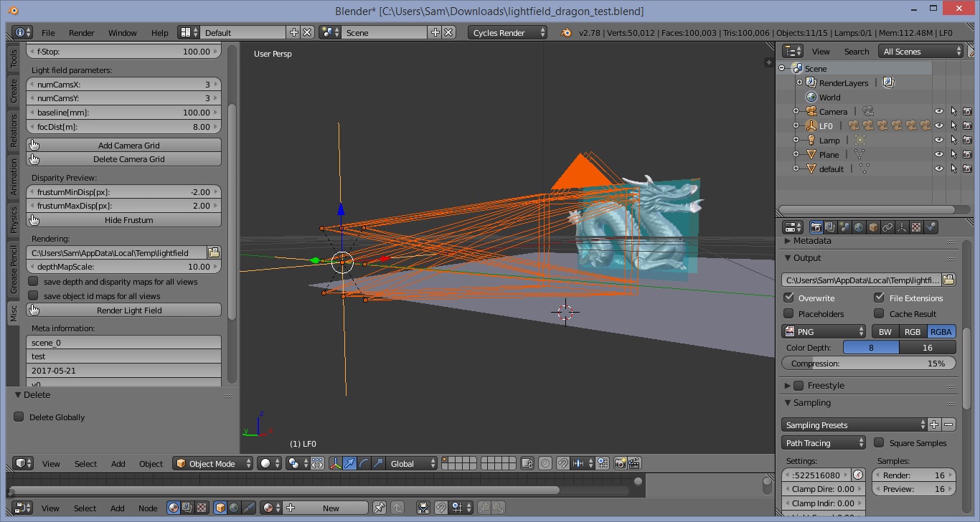This screenshot has width=980, height=522.
Task: Click the translate manipulator arrow icon
Action: click(x=349, y=463)
